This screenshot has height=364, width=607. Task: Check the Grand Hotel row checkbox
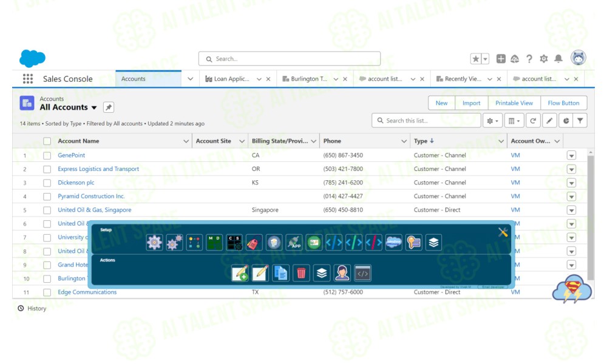tap(47, 265)
